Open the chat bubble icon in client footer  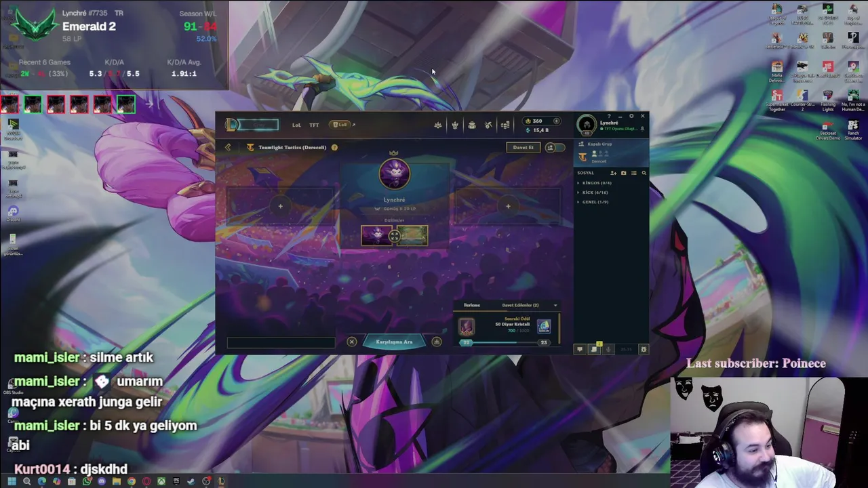coord(580,349)
